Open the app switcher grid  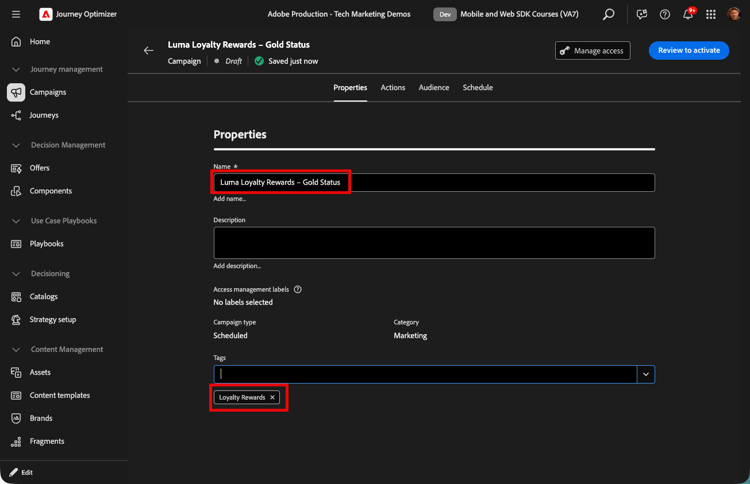coord(711,14)
